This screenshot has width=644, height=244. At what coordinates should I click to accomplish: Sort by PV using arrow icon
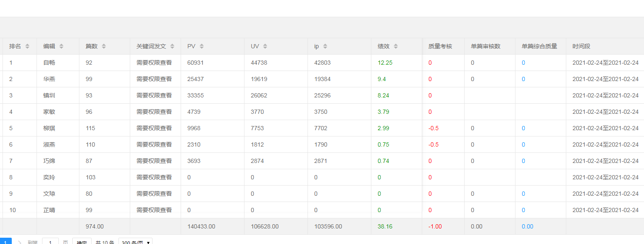click(202, 46)
